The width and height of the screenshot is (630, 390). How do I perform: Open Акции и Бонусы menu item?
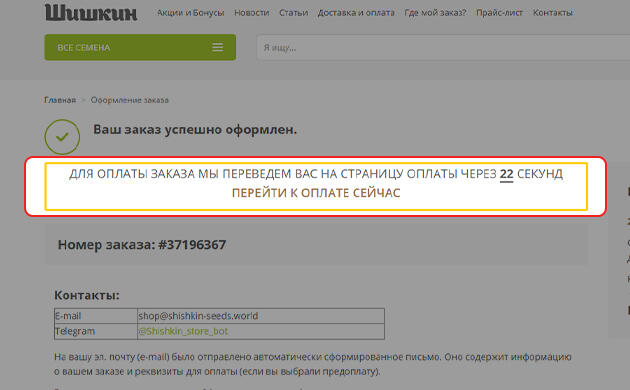[x=190, y=13]
